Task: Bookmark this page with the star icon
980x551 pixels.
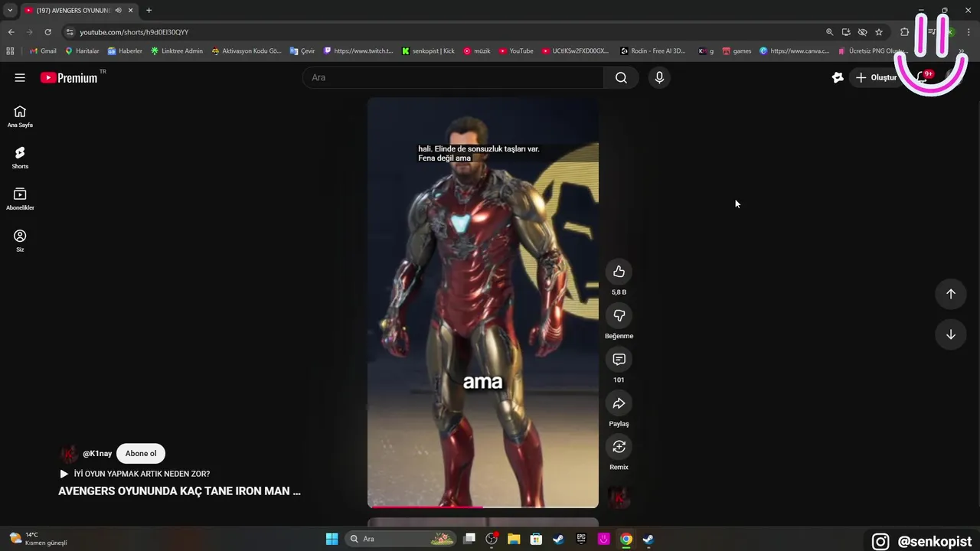Action: pos(879,32)
